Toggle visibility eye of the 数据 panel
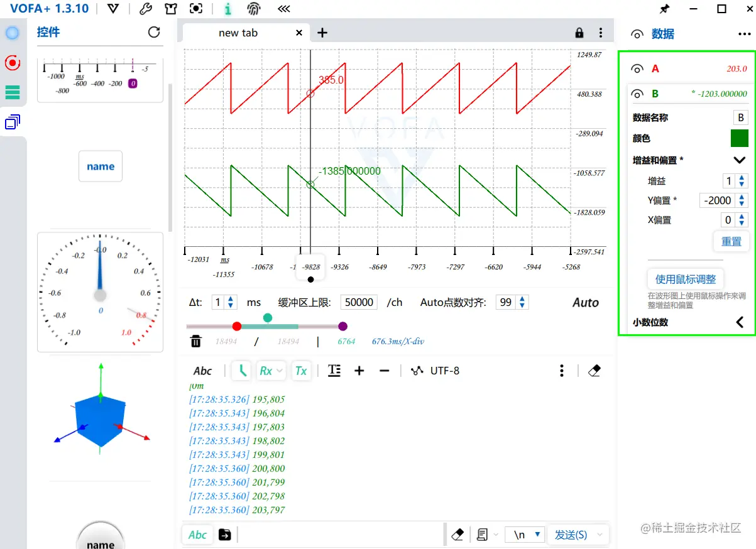 pyautogui.click(x=638, y=35)
